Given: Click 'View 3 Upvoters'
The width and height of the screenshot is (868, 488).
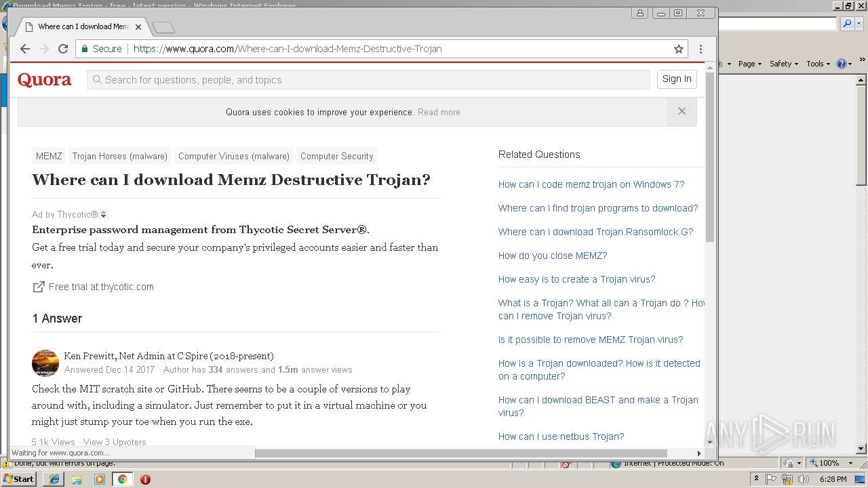Looking at the screenshot, I should coord(115,442).
